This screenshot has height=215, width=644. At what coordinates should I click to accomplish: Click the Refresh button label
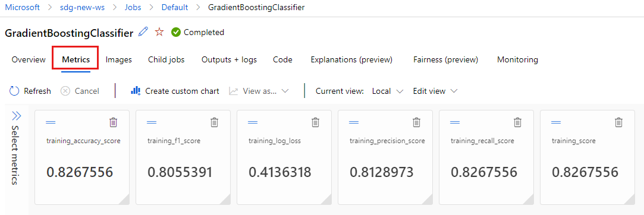37,91
